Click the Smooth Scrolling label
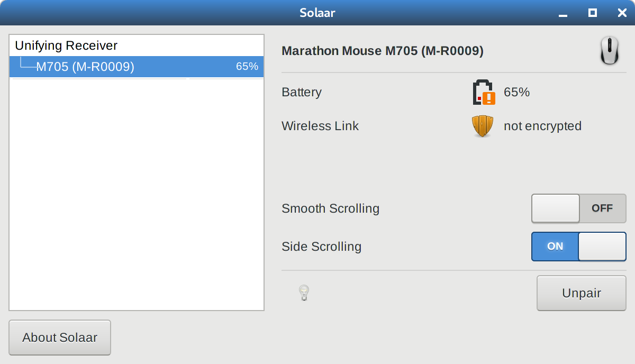The image size is (635, 364). pyautogui.click(x=331, y=208)
